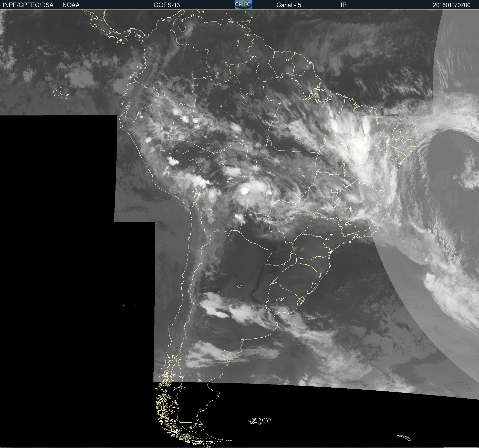Viewport: 479px width, 448px height.
Task: Click the Canal - 5 channel label
Action: [289, 5]
